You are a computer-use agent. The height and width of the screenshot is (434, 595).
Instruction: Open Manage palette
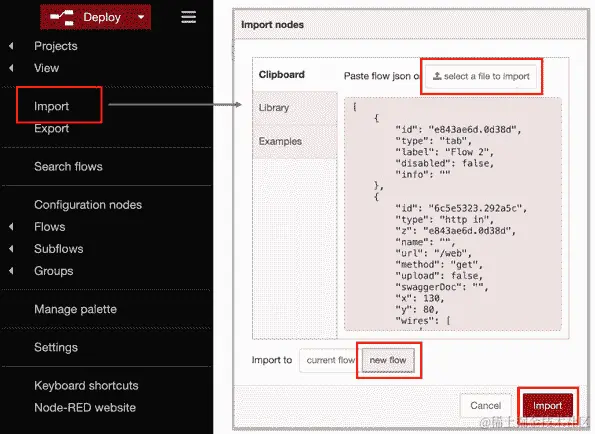click(76, 309)
